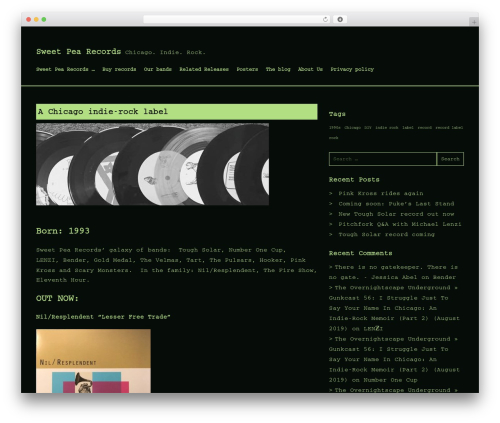This screenshot has width=500, height=423.
Task: Select the record label tag
Action: point(449,128)
